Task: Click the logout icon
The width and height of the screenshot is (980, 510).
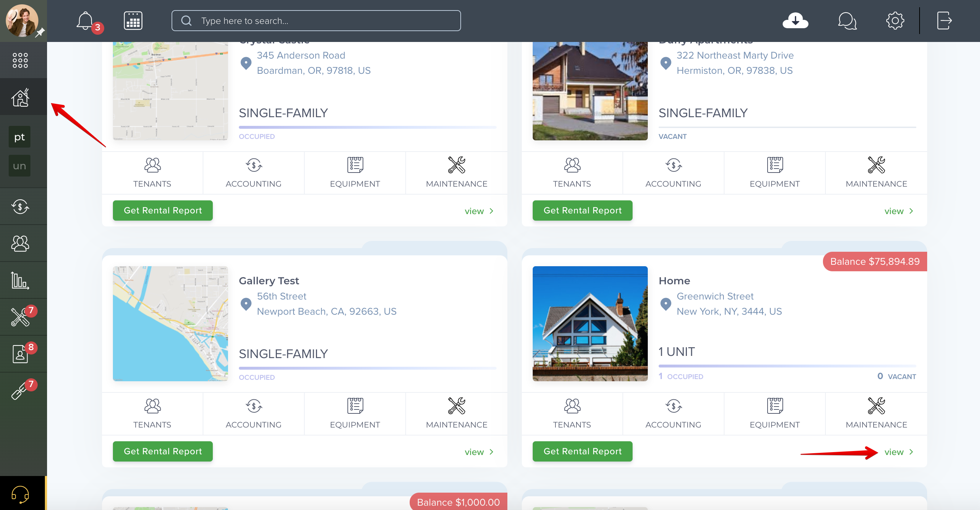Action: click(944, 21)
